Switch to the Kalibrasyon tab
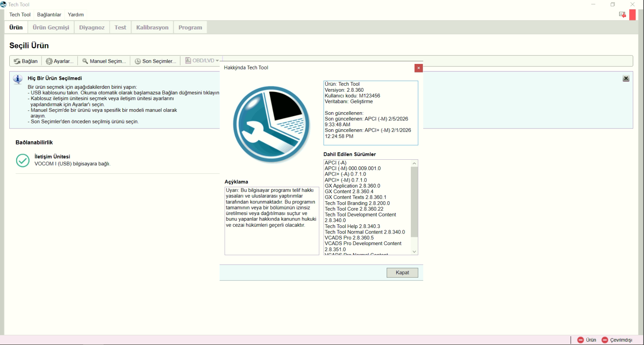644x345 pixels. click(x=152, y=27)
